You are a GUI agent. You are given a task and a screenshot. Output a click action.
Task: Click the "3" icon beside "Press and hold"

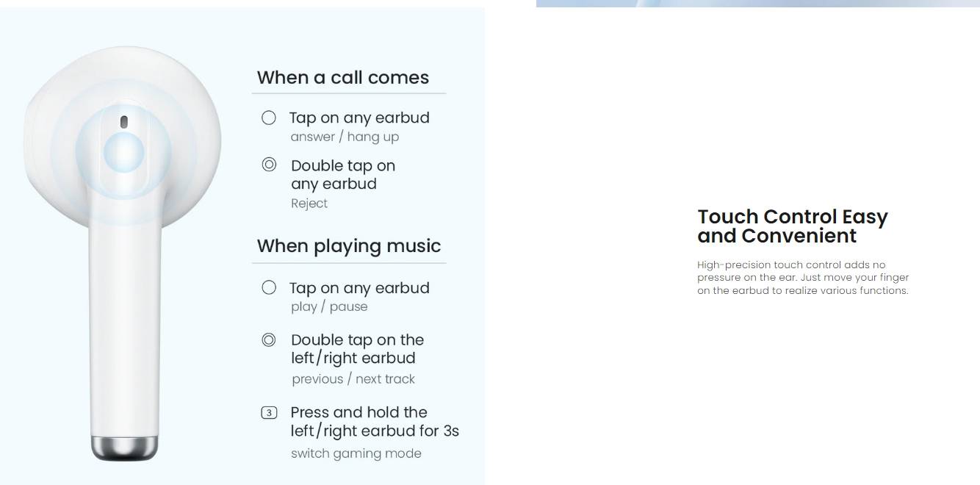pyautogui.click(x=269, y=413)
